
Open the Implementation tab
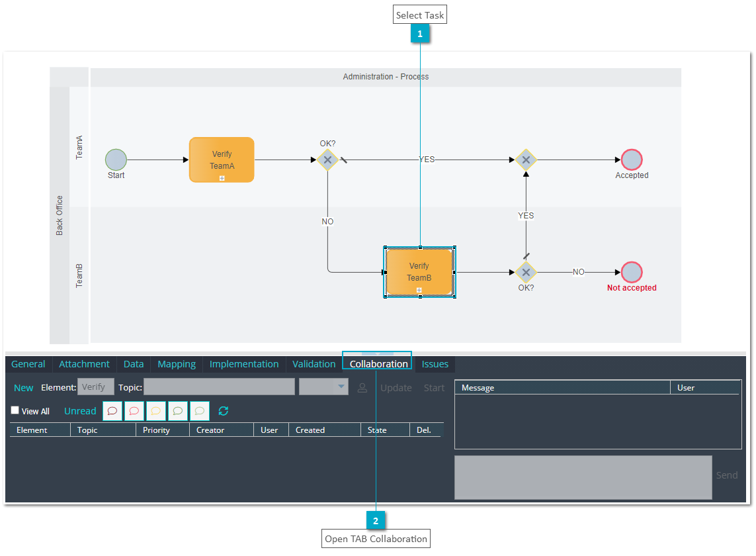pos(244,364)
